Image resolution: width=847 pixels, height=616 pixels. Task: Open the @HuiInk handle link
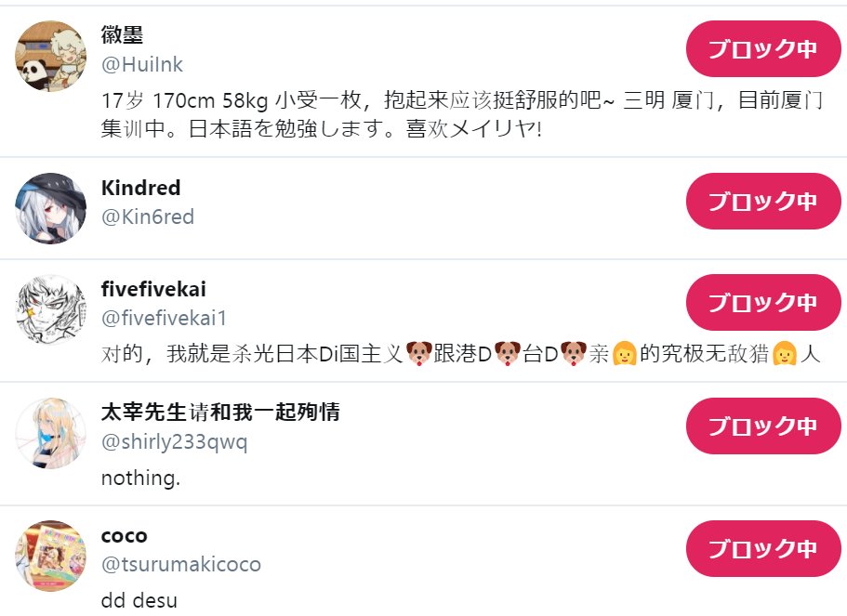pyautogui.click(x=142, y=65)
